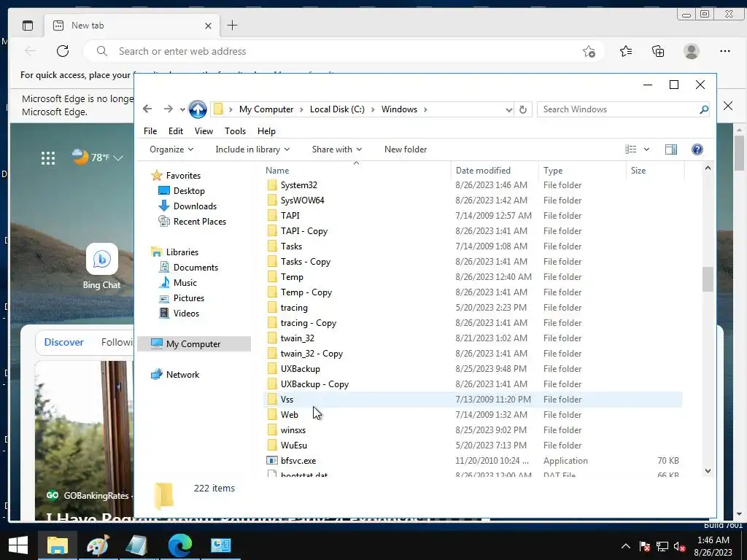This screenshot has height=560, width=747.
Task: Click the file list scrollbar down arrow
Action: click(708, 471)
